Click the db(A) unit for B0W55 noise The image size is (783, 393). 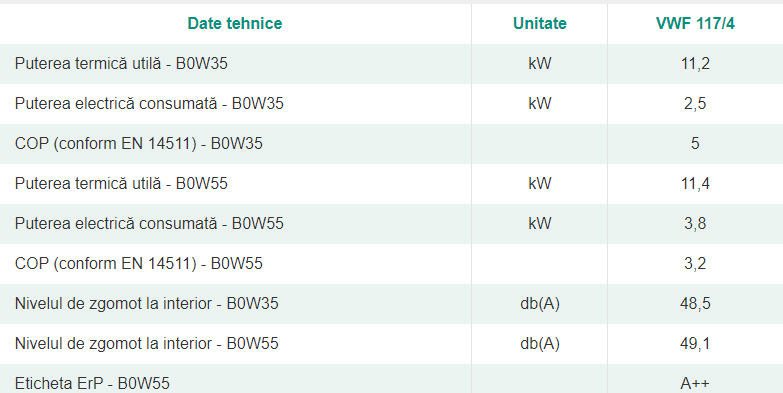[540, 344]
